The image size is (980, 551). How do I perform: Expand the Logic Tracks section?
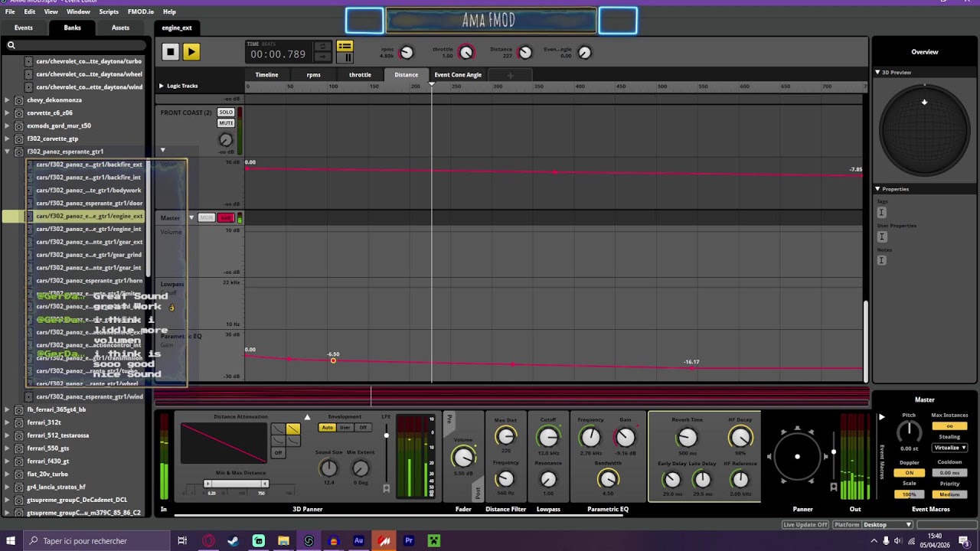point(161,86)
